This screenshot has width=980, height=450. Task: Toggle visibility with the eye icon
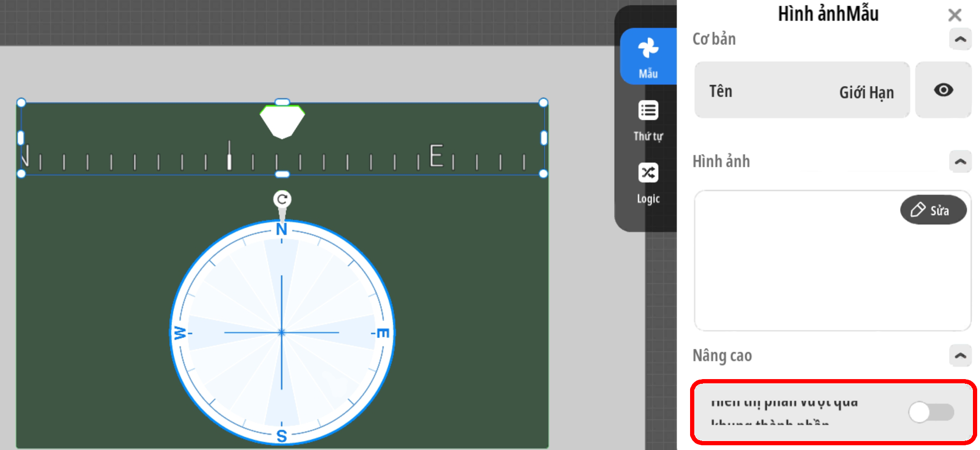[x=943, y=90]
